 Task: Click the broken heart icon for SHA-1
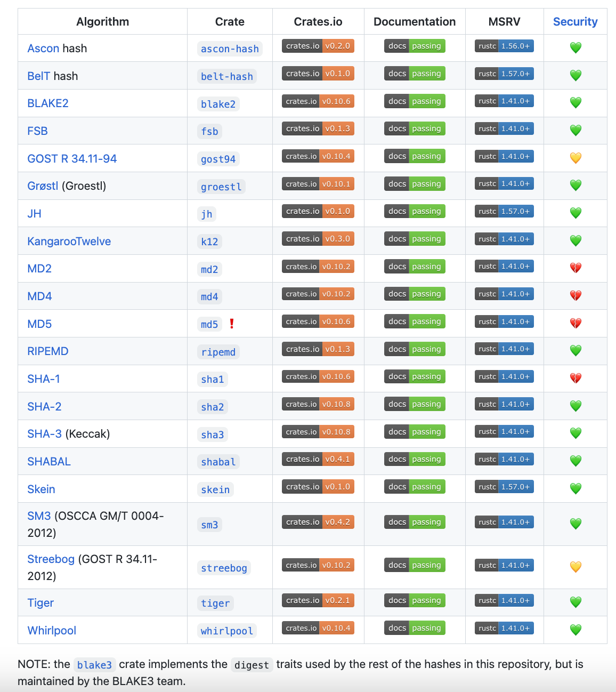576,378
